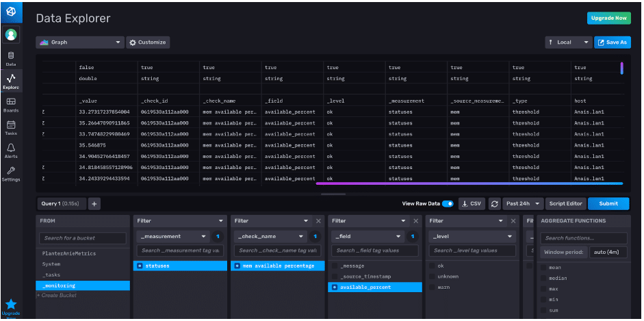The height and width of the screenshot is (321, 644).
Task: Check the _message field
Action: [x=335, y=266]
